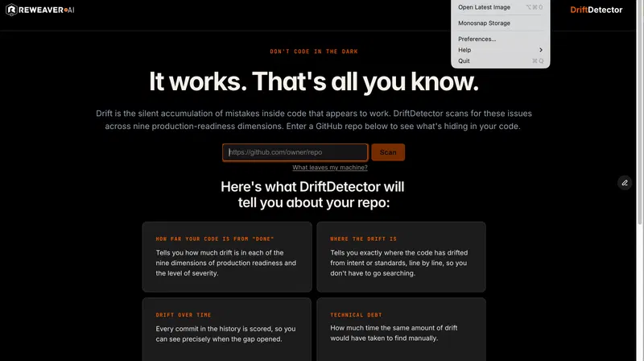This screenshot has width=644, height=361.
Task: Click the floating pencil edit icon
Action: [625, 183]
